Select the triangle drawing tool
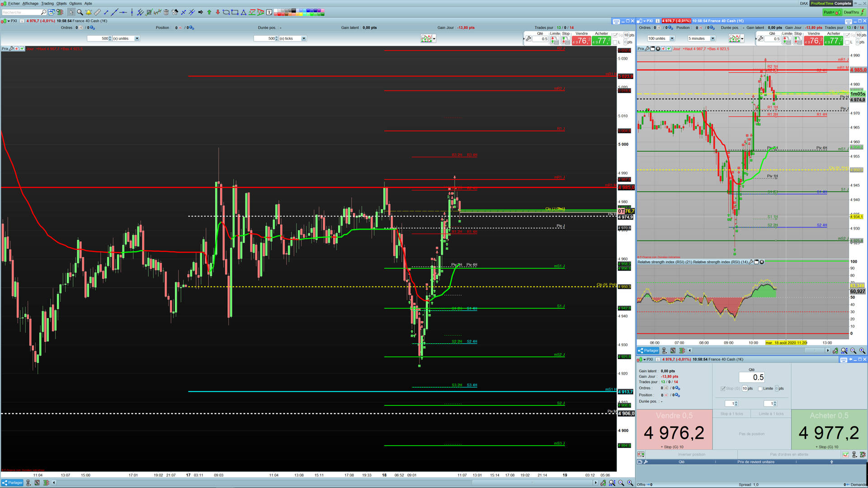The width and height of the screenshot is (868, 488). coord(244,12)
